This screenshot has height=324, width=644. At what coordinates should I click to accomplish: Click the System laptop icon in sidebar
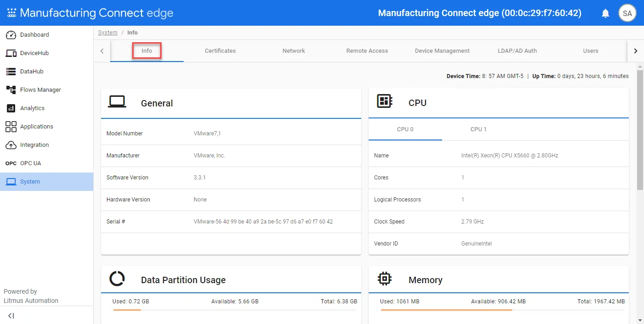click(x=11, y=182)
